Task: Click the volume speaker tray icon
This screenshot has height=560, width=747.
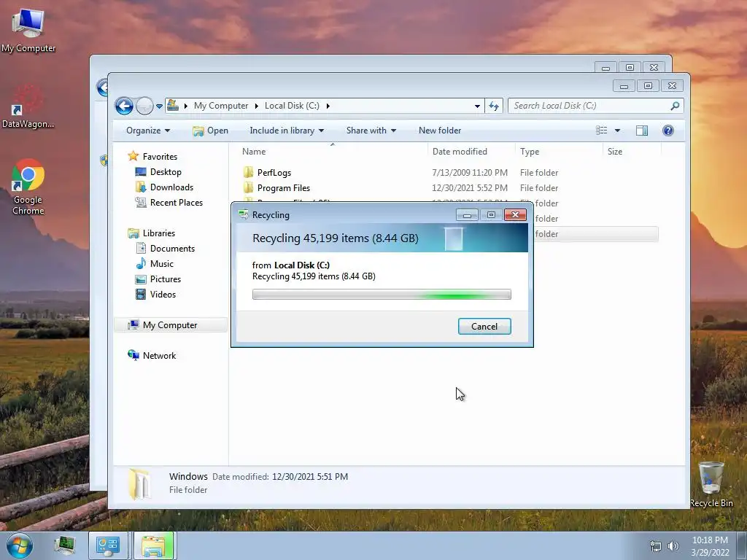Action: pyautogui.click(x=673, y=546)
